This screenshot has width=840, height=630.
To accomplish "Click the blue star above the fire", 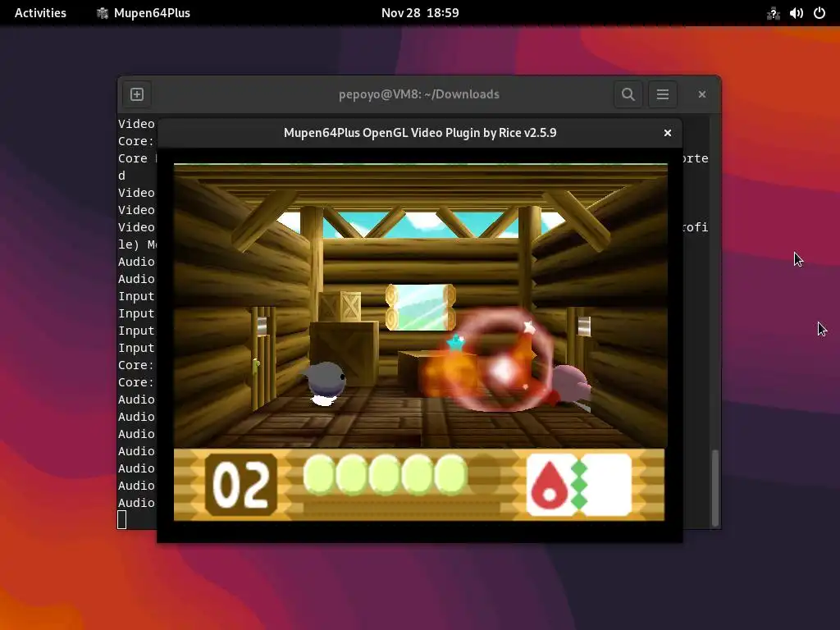I will 456,342.
